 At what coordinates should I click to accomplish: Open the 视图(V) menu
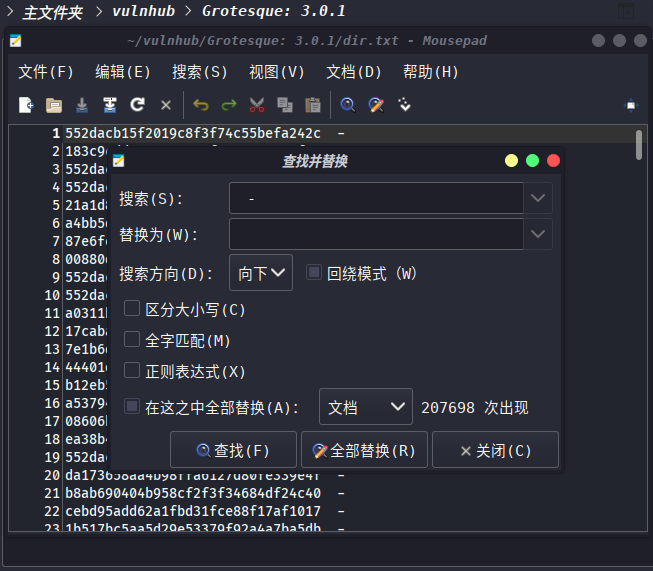(x=277, y=72)
